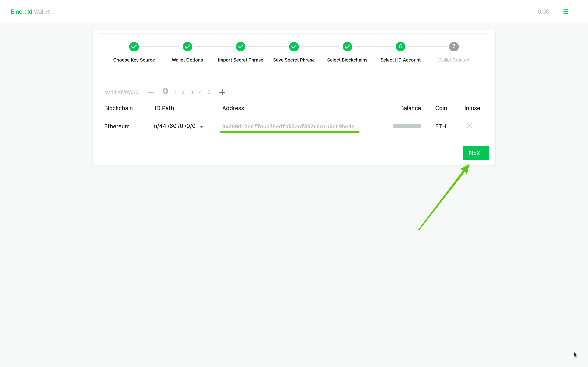Viewport: 588px width, 367px height.
Task: Click the green checkmark on Import Secret Phrase
Action: [240, 46]
